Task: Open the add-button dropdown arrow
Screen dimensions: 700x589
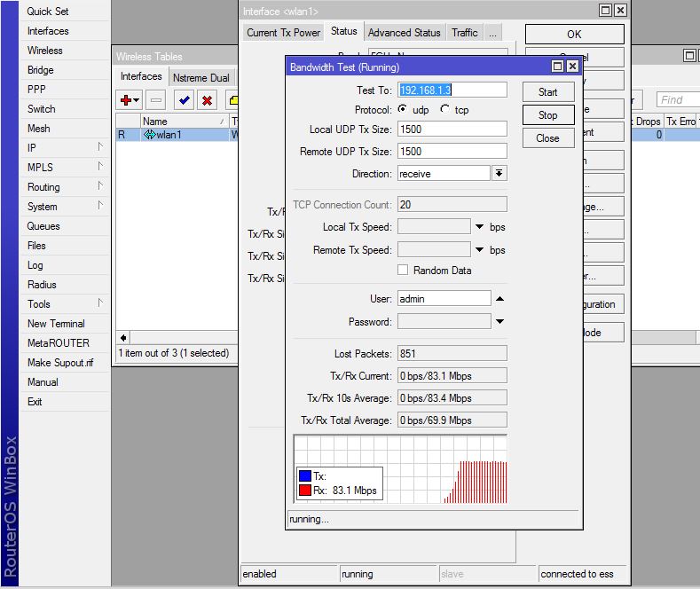Action: pos(137,100)
